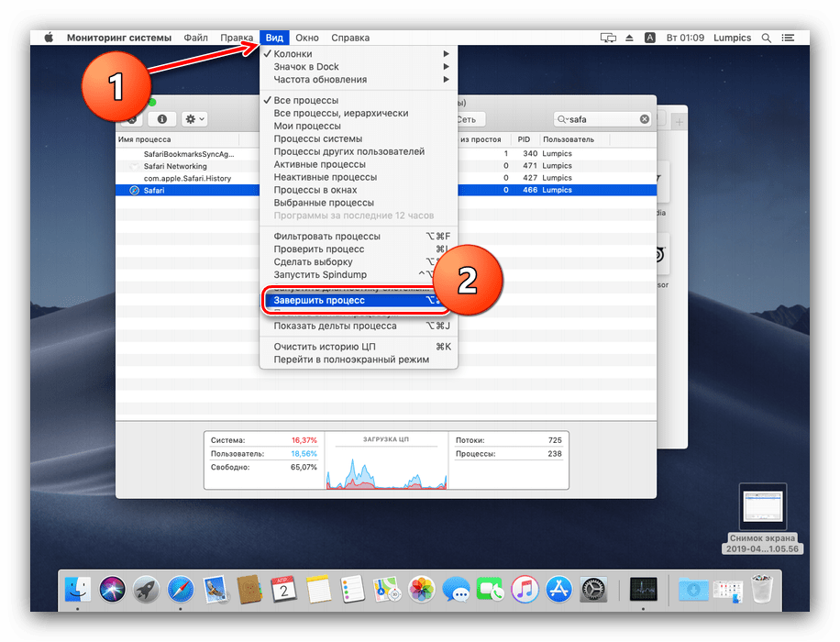Select 'Активные процессы' filter option
This screenshot has width=840, height=642.
tap(319, 164)
